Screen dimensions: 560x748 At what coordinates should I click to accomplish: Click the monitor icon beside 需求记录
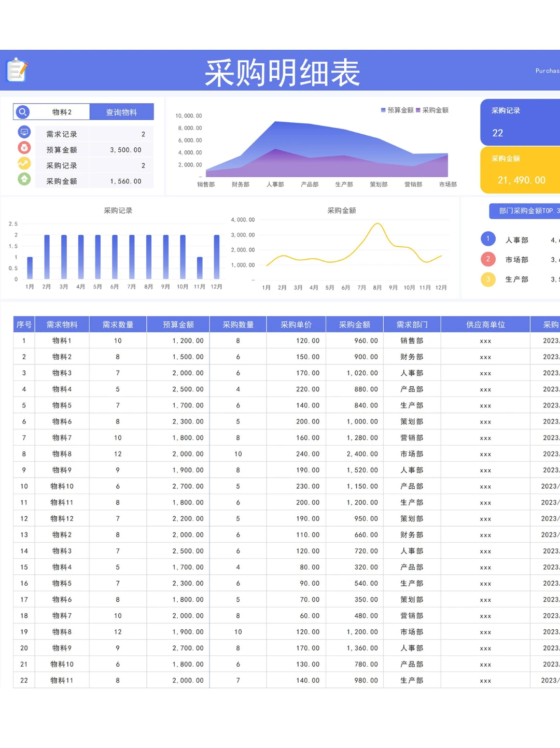[24, 132]
